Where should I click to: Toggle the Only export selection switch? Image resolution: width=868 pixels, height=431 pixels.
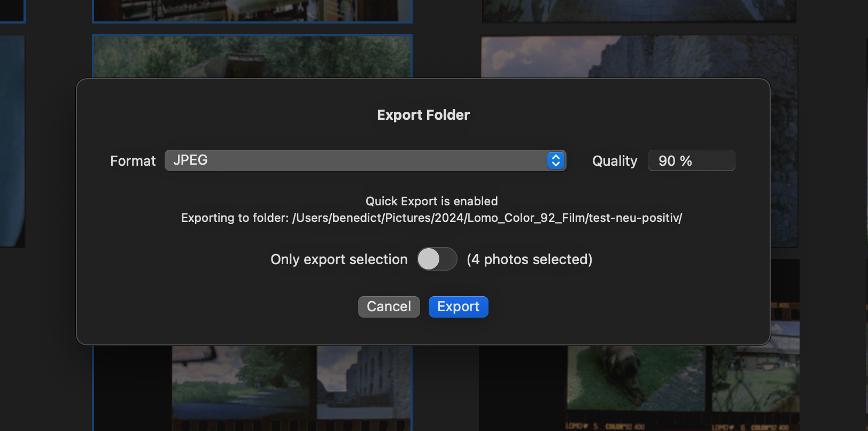(437, 259)
